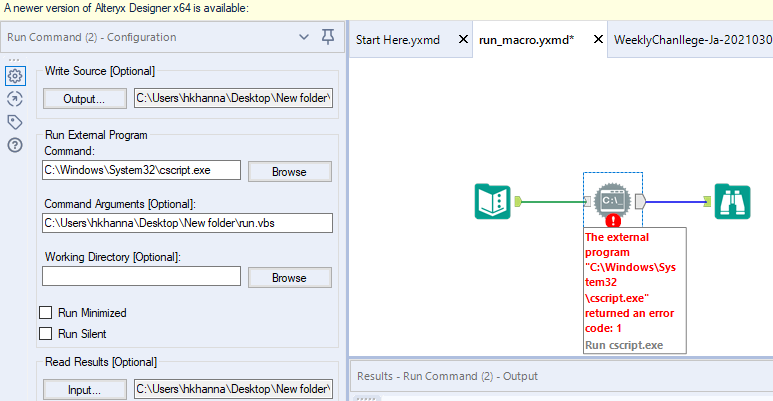Screen dimensions: 773x401
Task: Click the Command Arguments text field
Action: [x=187, y=222]
